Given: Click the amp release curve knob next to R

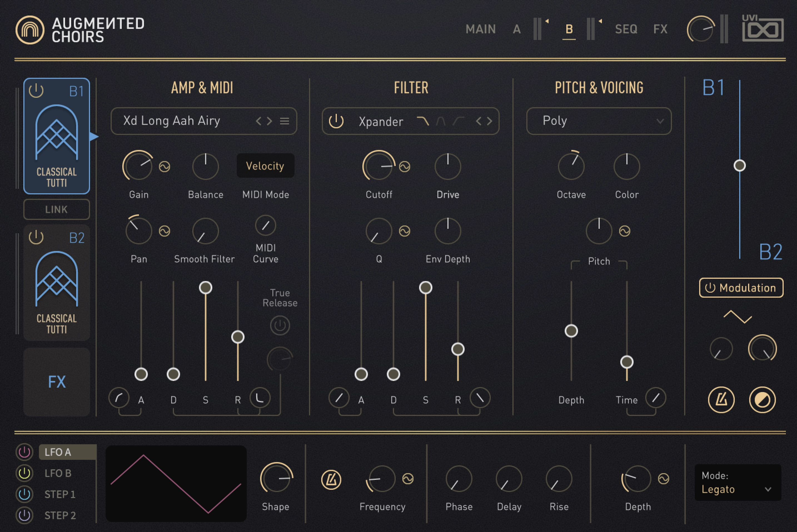Looking at the screenshot, I should 260,398.
